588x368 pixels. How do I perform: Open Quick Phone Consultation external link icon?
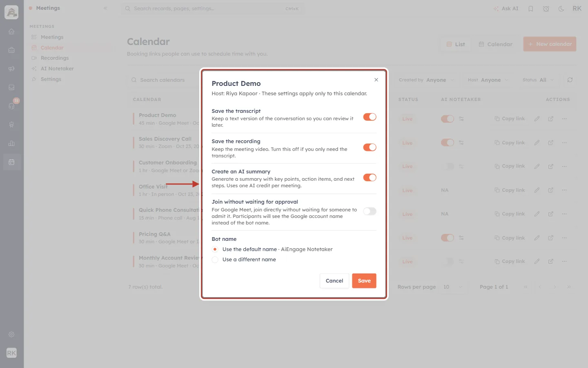551,214
